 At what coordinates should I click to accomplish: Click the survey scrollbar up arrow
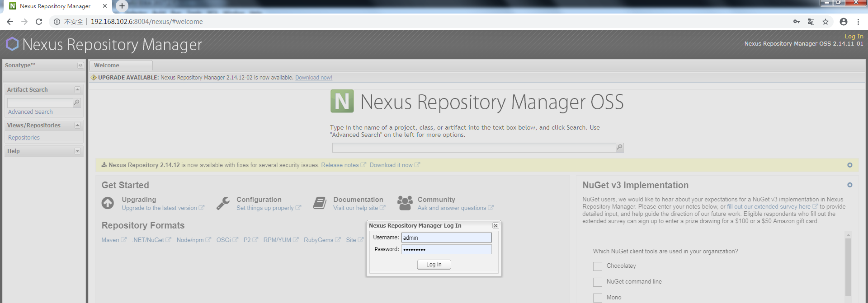coord(849,235)
